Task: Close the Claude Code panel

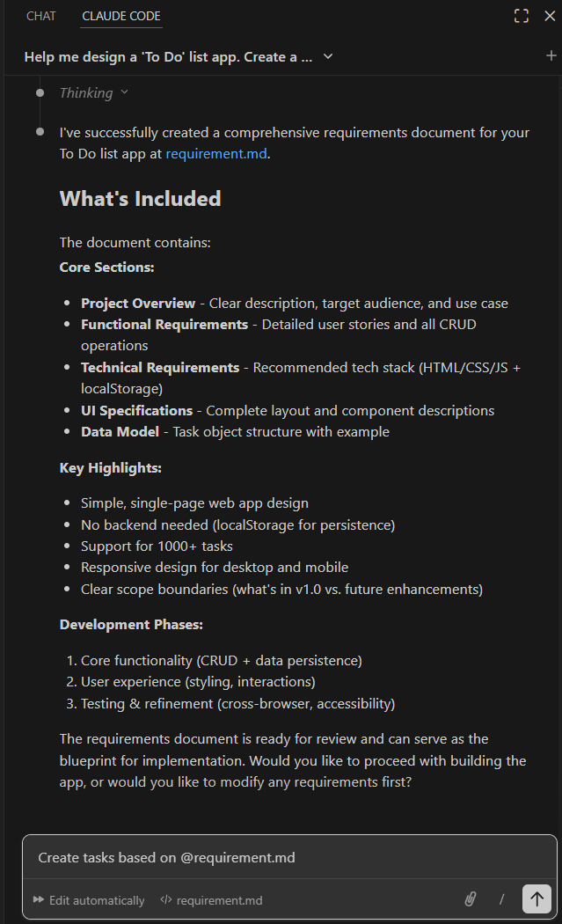Action: coord(550,16)
